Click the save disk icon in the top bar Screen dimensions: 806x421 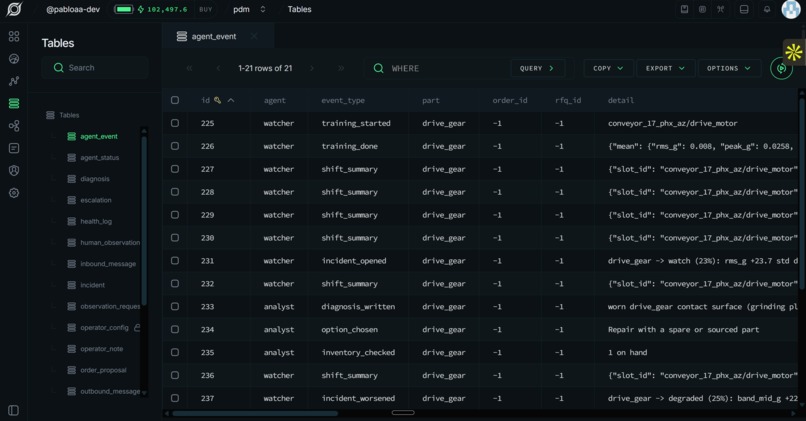click(x=684, y=9)
